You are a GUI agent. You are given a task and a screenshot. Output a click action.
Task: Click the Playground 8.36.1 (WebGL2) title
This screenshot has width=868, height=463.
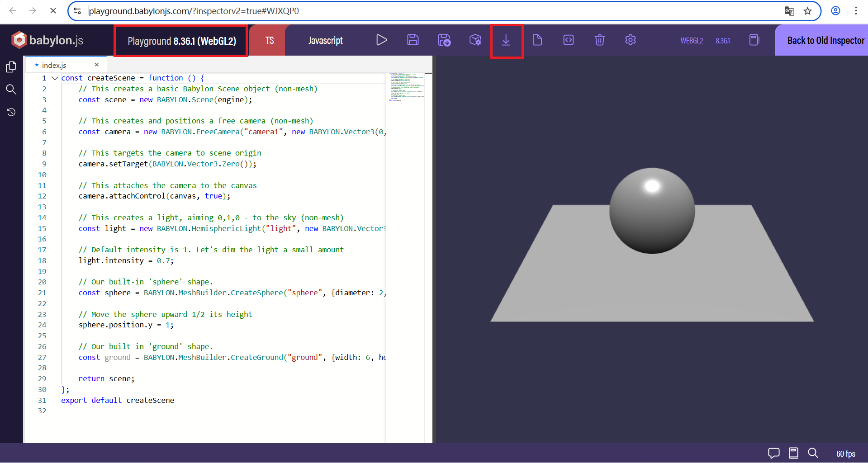182,41
